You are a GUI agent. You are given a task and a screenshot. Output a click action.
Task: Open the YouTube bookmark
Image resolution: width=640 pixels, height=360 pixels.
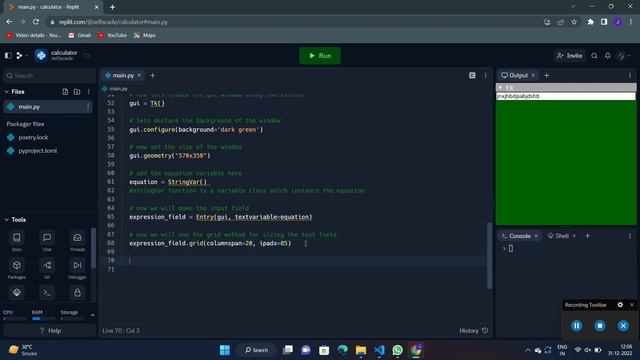(x=112, y=36)
